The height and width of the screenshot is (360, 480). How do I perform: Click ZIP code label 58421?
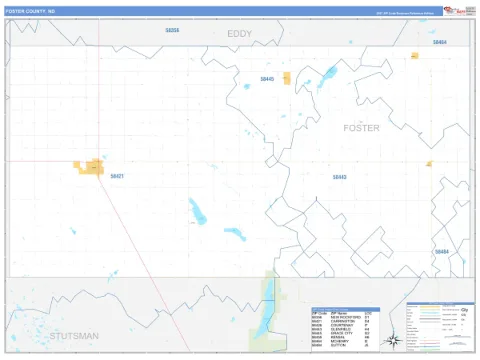pyautogui.click(x=117, y=176)
